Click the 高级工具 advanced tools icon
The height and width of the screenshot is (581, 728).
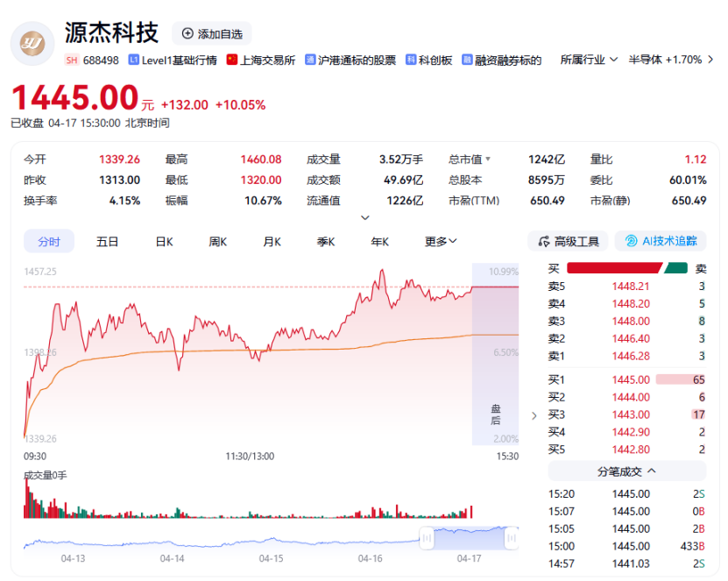pos(545,241)
